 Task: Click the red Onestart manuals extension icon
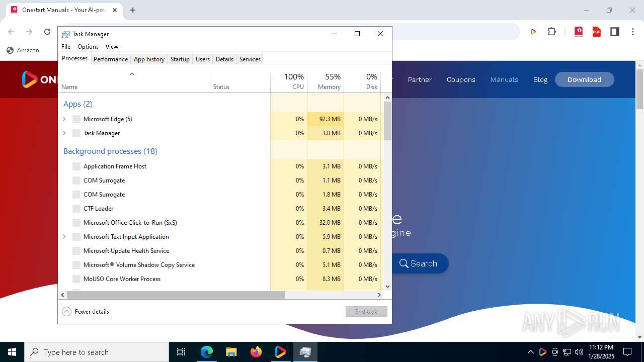(x=579, y=32)
